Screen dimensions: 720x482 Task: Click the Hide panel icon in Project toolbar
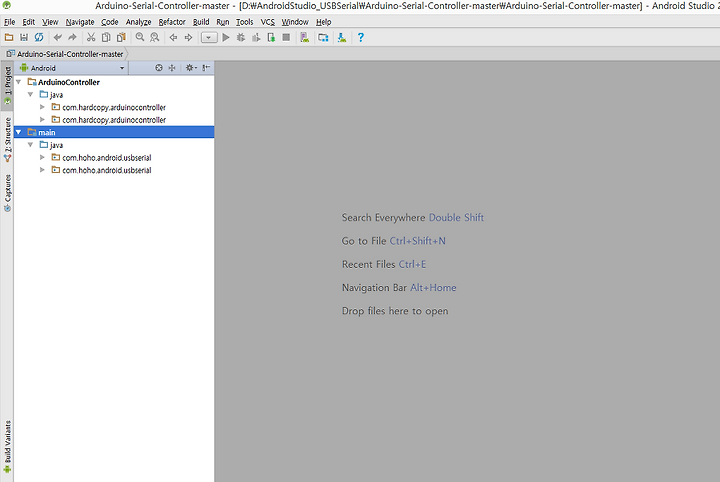coord(206,68)
